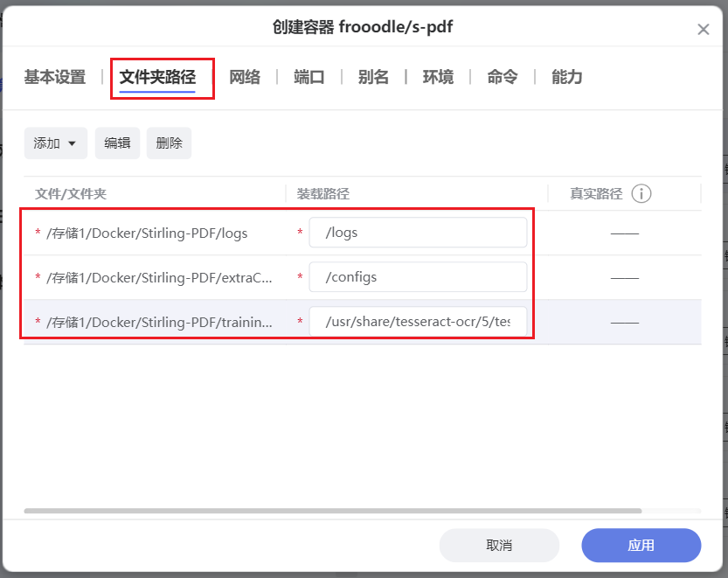The height and width of the screenshot is (578, 728).
Task: Open the 能力 tab
Action: [567, 77]
